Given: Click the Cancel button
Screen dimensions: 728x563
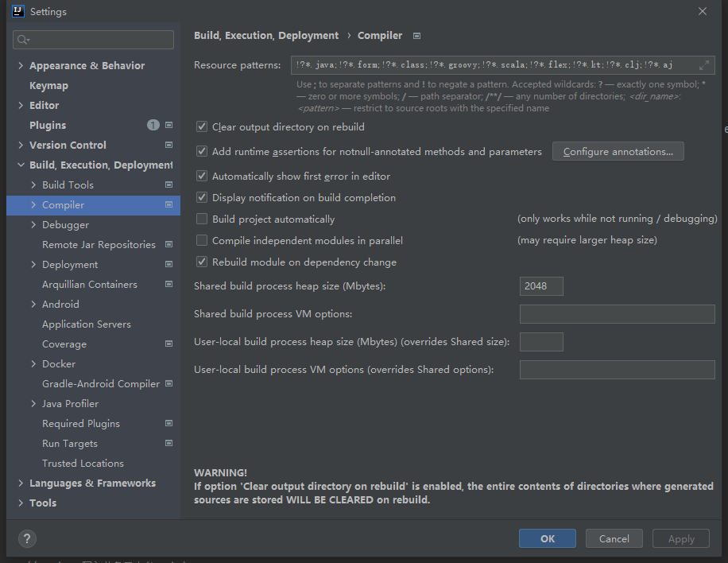Looking at the screenshot, I should pyautogui.click(x=614, y=538).
